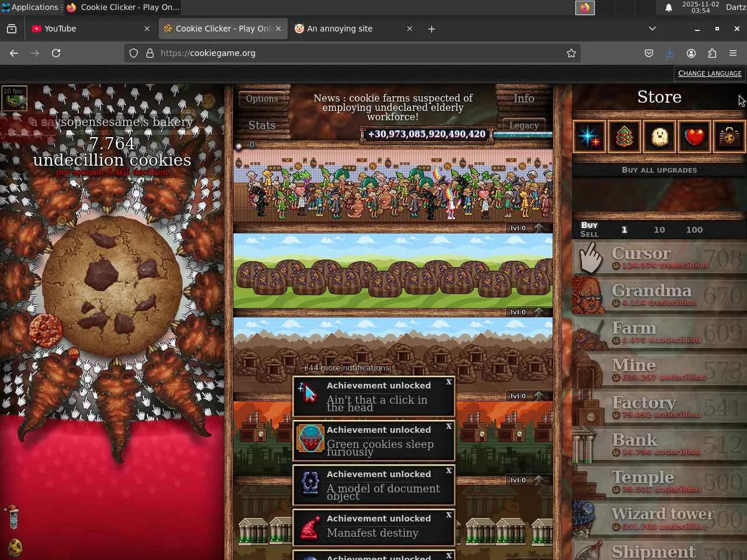The width and height of the screenshot is (747, 560).
Task: Click '+44 more notifications' text
Action: [x=347, y=367]
